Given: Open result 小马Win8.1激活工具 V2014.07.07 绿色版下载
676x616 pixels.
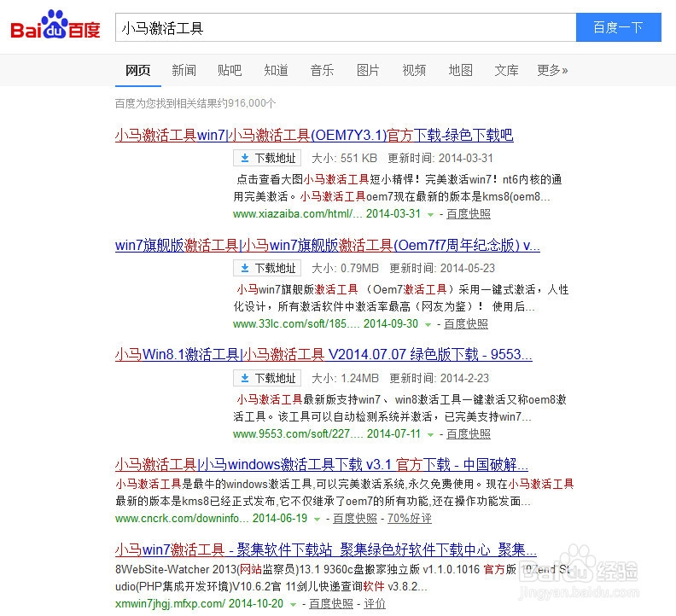Looking at the screenshot, I should click(323, 355).
